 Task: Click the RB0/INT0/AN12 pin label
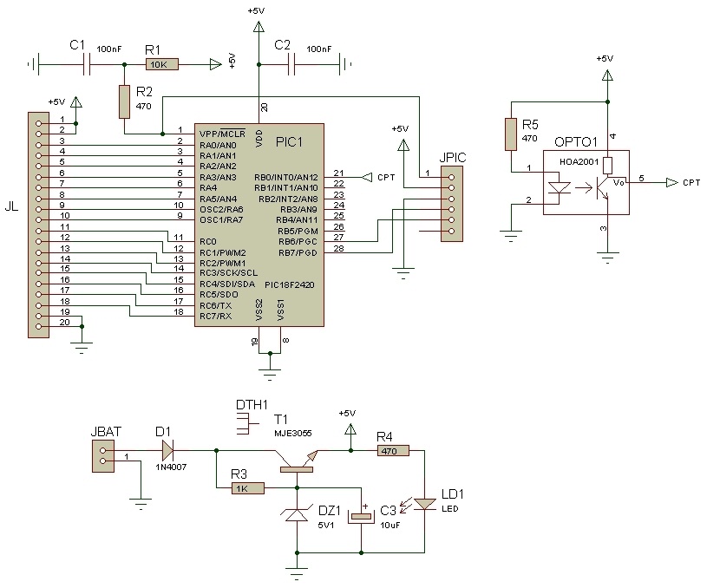[x=286, y=177]
